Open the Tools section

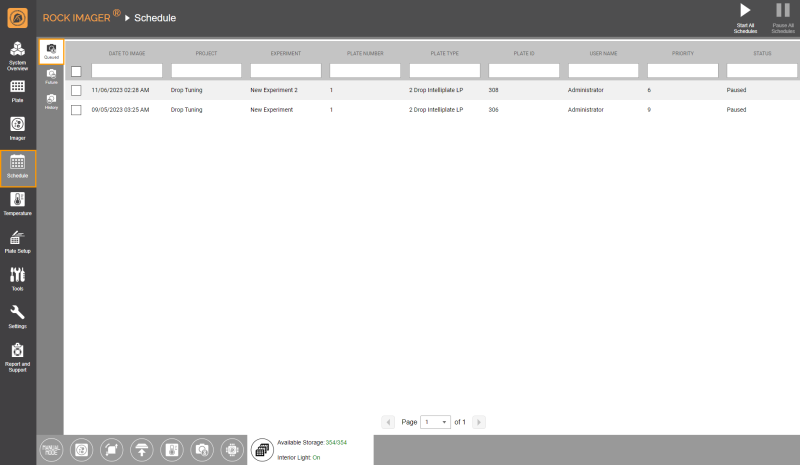[x=17, y=280]
